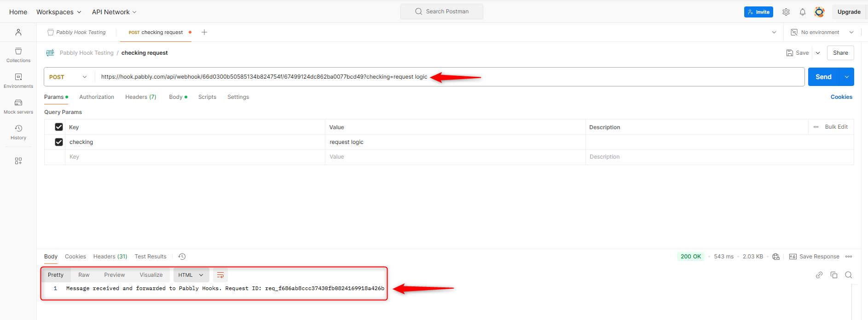This screenshot has height=320, width=868.
Task: Click the Save Response button
Action: 814,257
